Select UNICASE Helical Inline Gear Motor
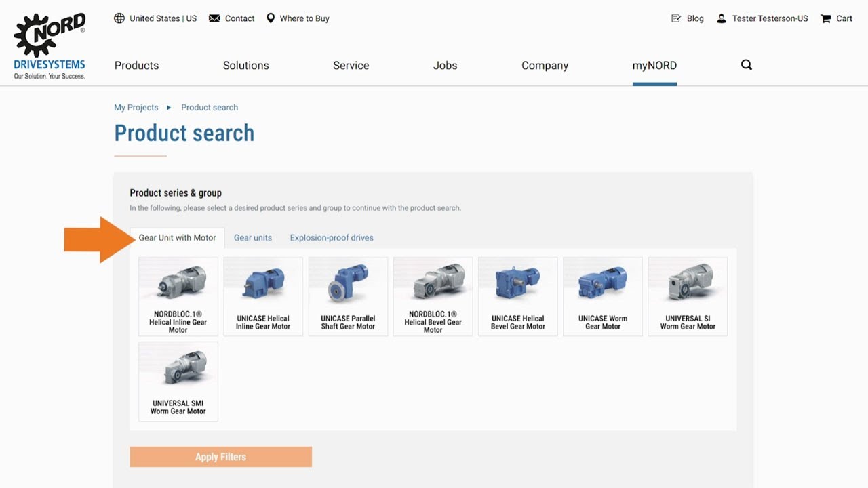 tap(263, 296)
